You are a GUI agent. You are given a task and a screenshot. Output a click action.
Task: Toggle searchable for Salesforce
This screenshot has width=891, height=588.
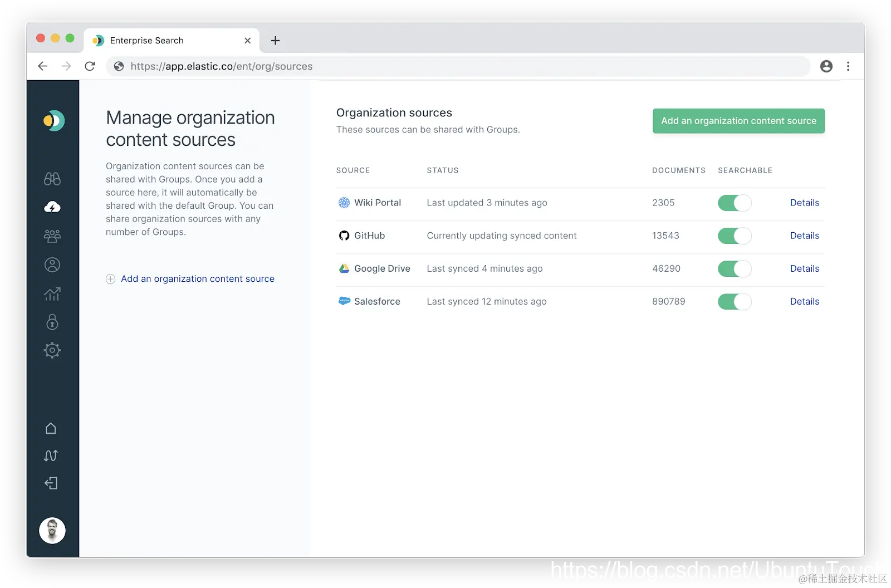click(735, 301)
